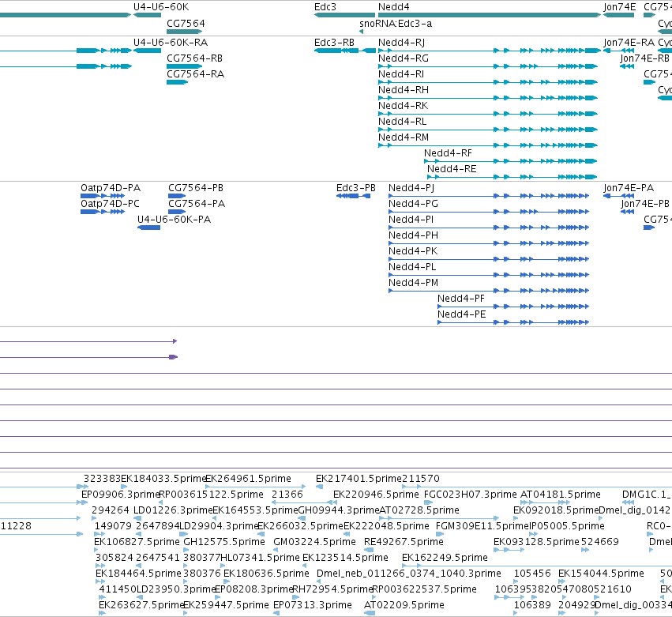The image size is (672, 617).
Task: Select EST RE49267.5prime
Action: (369, 550)
